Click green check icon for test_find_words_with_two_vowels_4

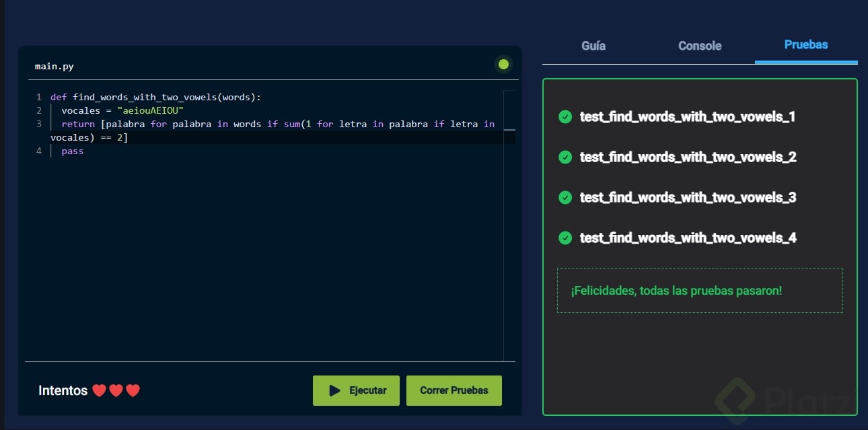pyautogui.click(x=565, y=238)
